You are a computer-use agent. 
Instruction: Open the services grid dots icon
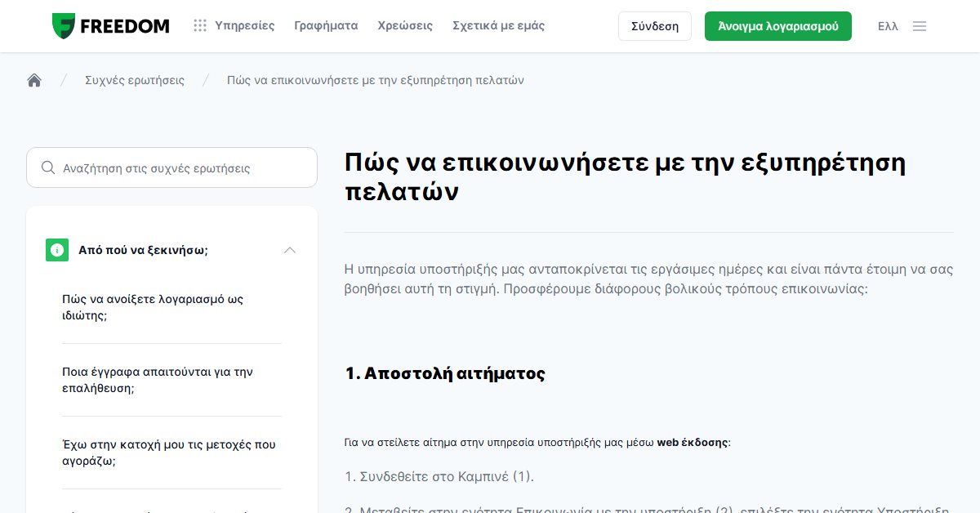pyautogui.click(x=200, y=26)
